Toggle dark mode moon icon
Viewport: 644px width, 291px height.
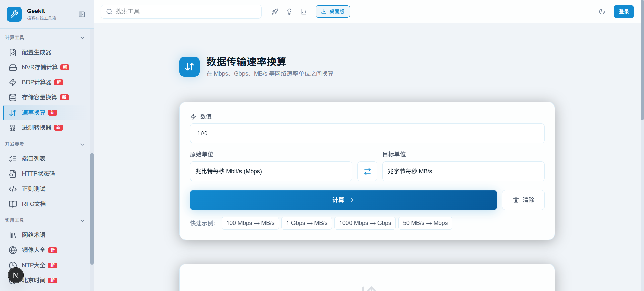click(602, 12)
